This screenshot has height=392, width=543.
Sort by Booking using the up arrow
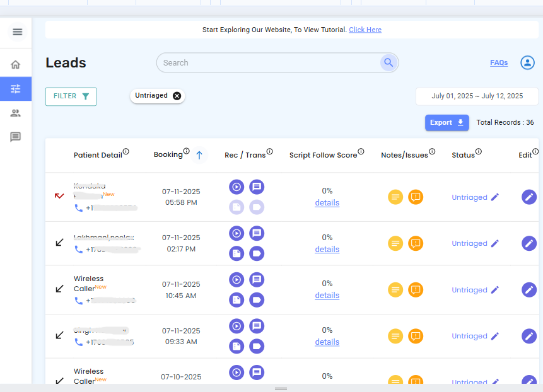[199, 155]
